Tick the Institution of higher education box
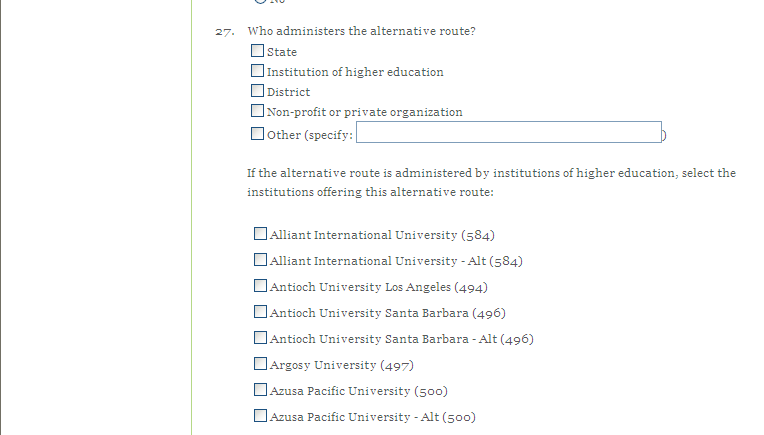Image resolution: width=764 pixels, height=435 pixels. pyautogui.click(x=258, y=71)
